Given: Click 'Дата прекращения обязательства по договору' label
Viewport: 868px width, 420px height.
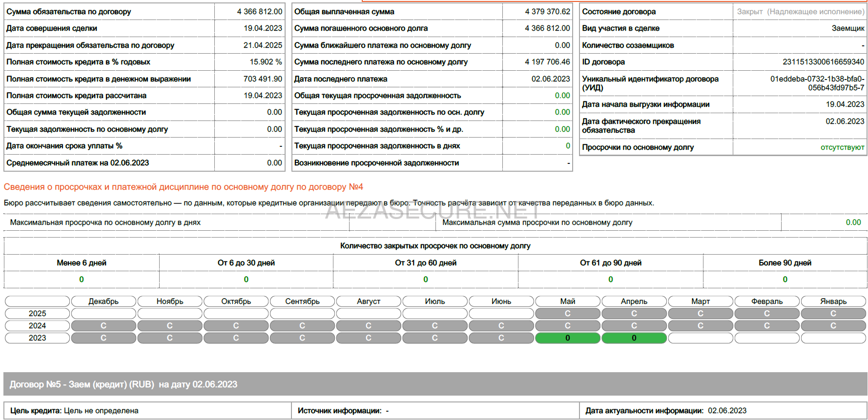Looking at the screenshot, I should click(x=90, y=45).
